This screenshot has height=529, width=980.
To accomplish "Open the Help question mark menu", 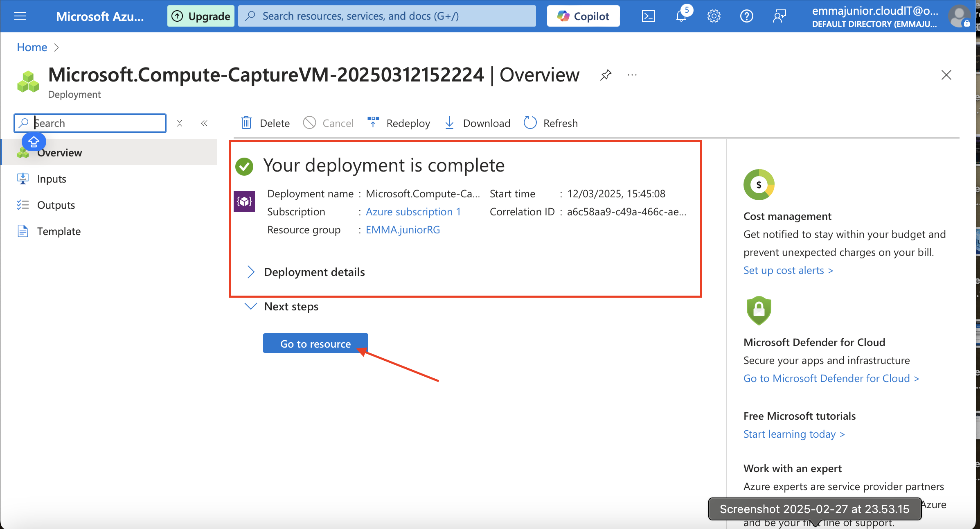I will pos(746,16).
